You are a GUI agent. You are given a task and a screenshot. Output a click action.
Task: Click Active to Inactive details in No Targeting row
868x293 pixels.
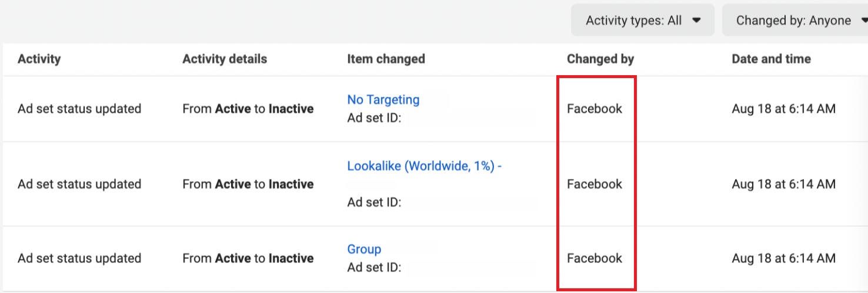(248, 109)
